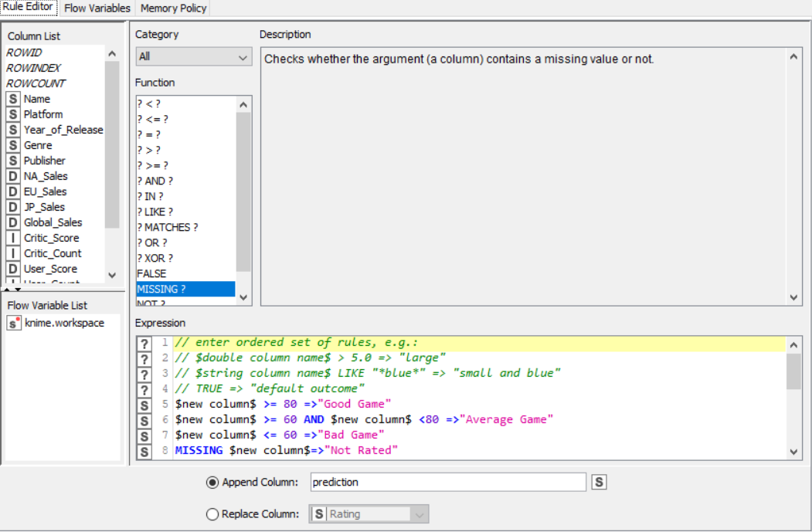The height and width of the screenshot is (532, 812).
Task: Click the Expression editor scroll up arrow
Action: click(x=793, y=345)
